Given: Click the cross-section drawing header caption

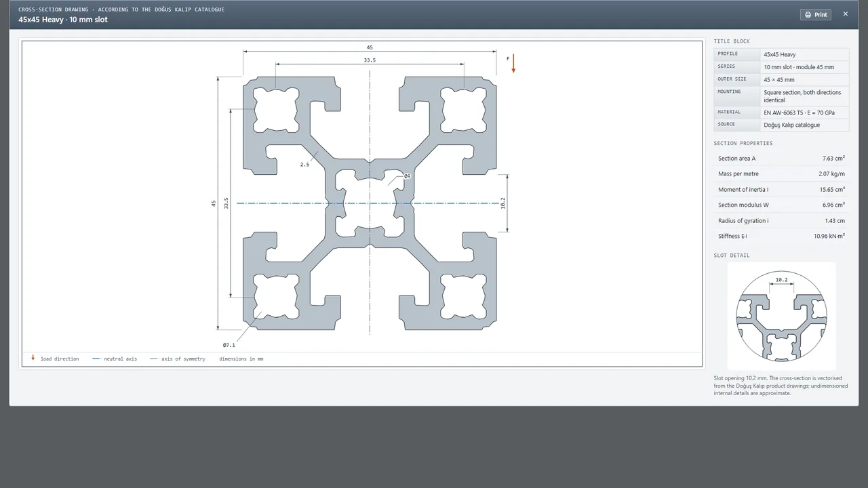Looking at the screenshot, I should click(121, 9).
